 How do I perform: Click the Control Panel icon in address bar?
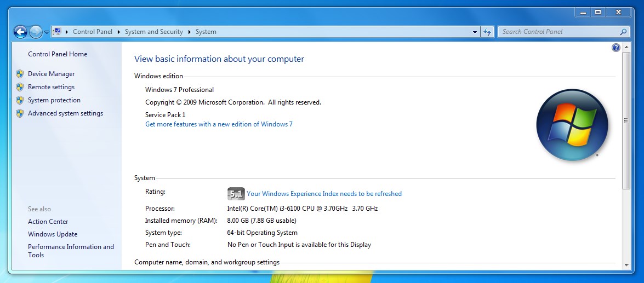click(58, 32)
